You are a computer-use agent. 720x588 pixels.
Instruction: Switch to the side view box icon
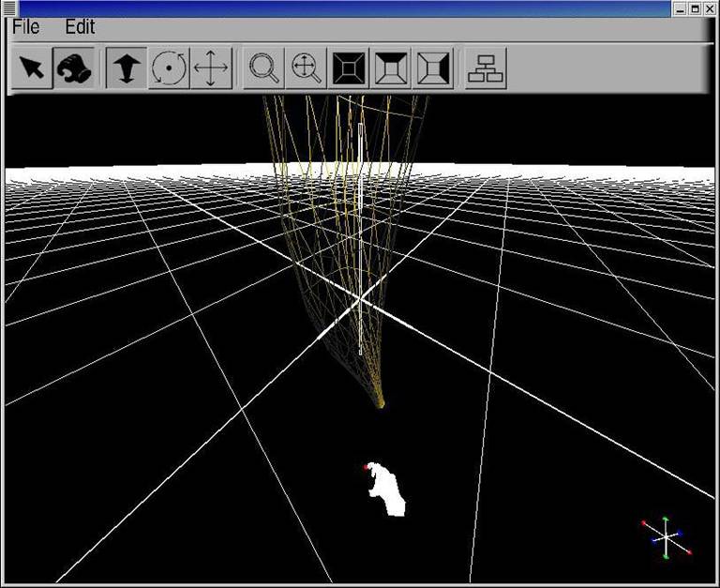pos(433,68)
